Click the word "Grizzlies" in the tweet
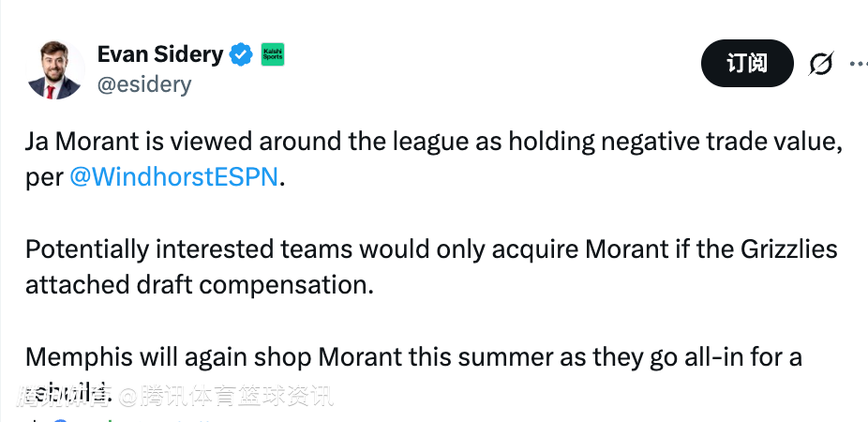Screen dimensions: 868x422 787,250
